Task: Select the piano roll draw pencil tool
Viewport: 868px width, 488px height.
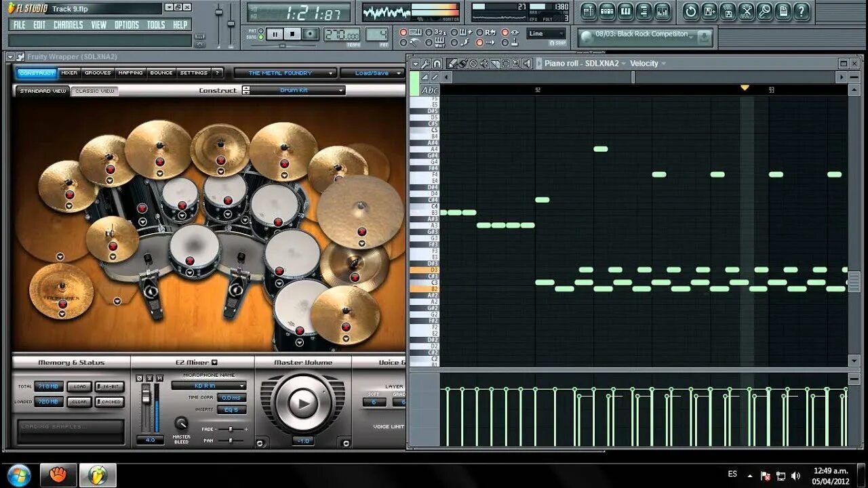Action: [452, 64]
